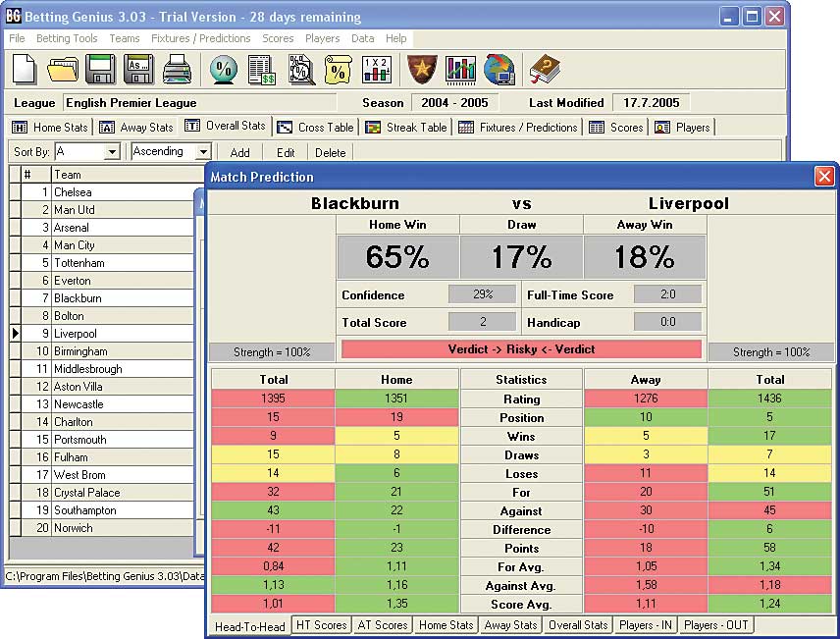This screenshot has width=840, height=639.
Task: Click the Season 2004 - 2005 field
Action: pyautogui.click(x=454, y=102)
